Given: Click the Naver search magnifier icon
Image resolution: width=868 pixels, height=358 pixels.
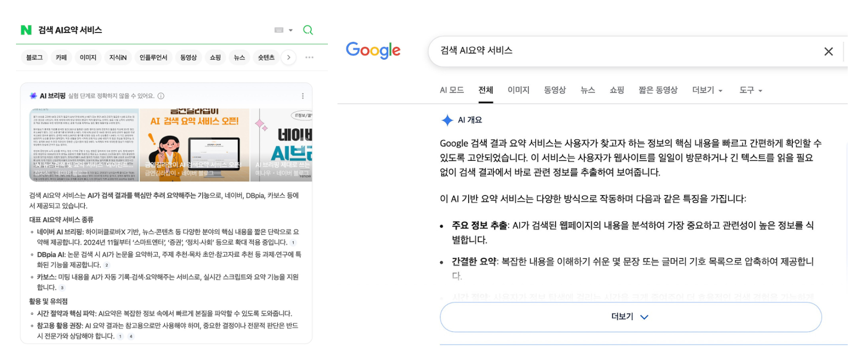Looking at the screenshot, I should [308, 30].
